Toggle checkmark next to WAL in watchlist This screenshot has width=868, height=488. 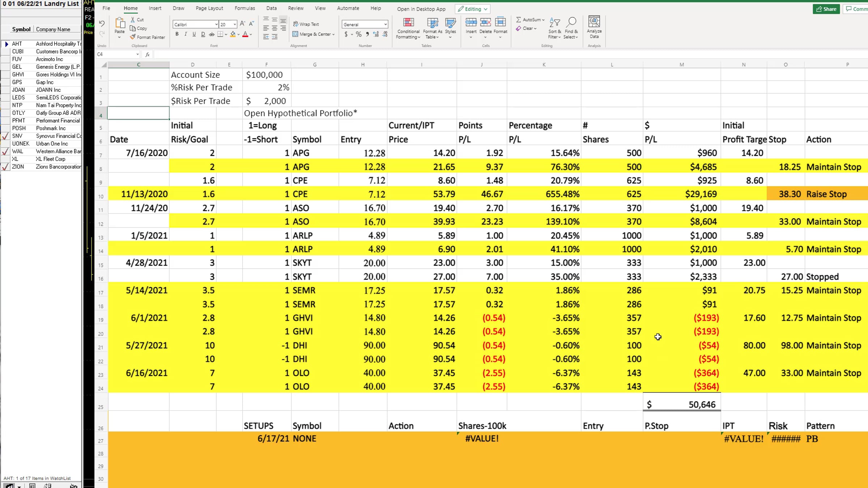(x=5, y=151)
